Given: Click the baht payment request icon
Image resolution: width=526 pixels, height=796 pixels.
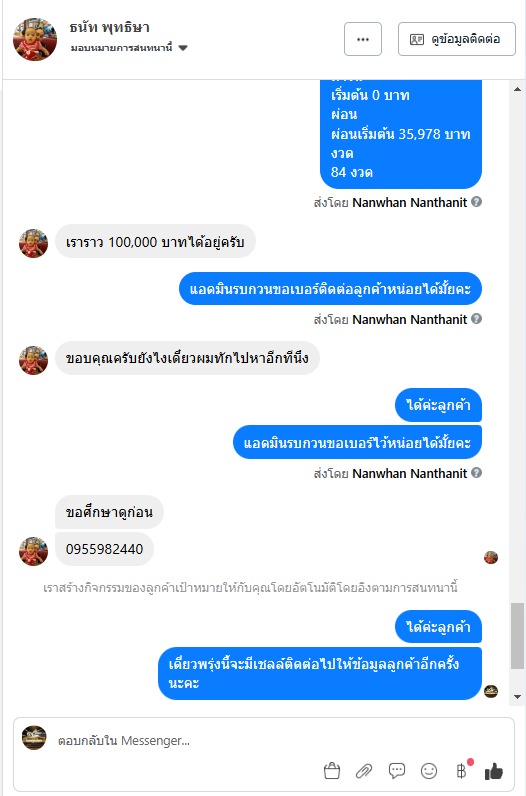Looking at the screenshot, I should 462,771.
